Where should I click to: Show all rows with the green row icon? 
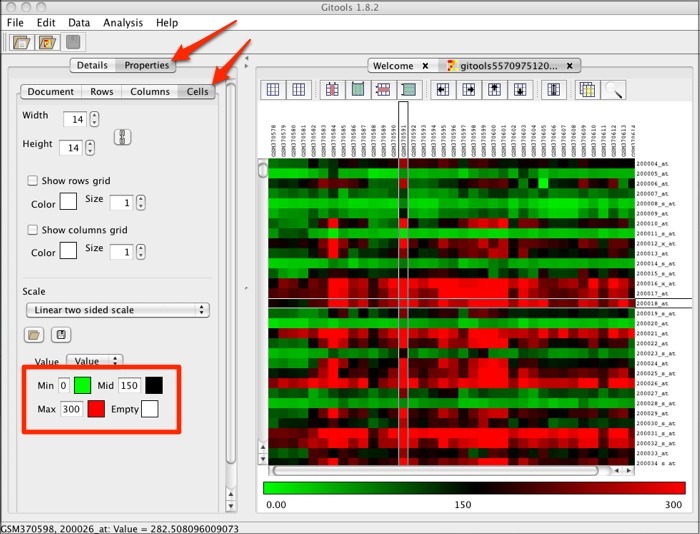coord(408,90)
